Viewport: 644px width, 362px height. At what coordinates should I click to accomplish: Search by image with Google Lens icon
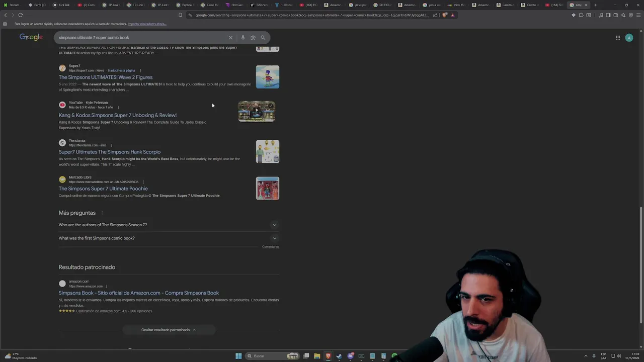(253, 38)
